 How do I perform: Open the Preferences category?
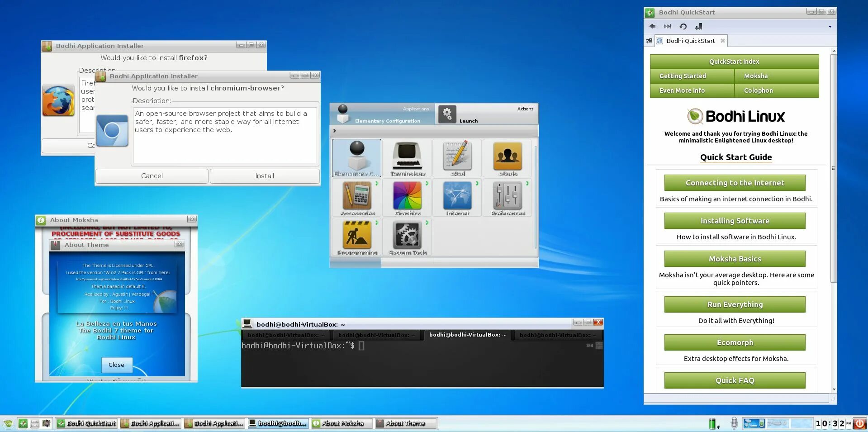[x=508, y=198]
